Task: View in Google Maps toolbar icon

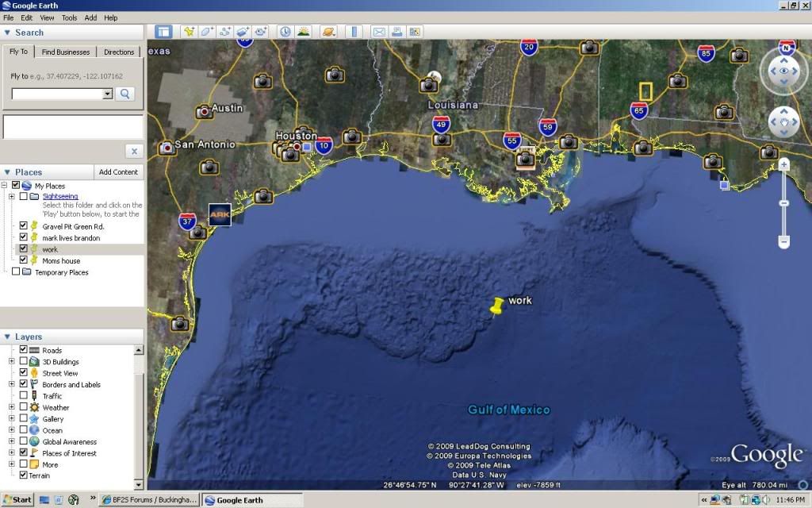Action: (x=414, y=32)
